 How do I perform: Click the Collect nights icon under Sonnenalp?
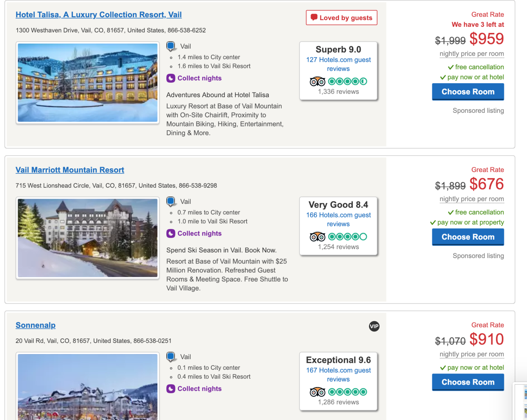pyautogui.click(x=171, y=388)
